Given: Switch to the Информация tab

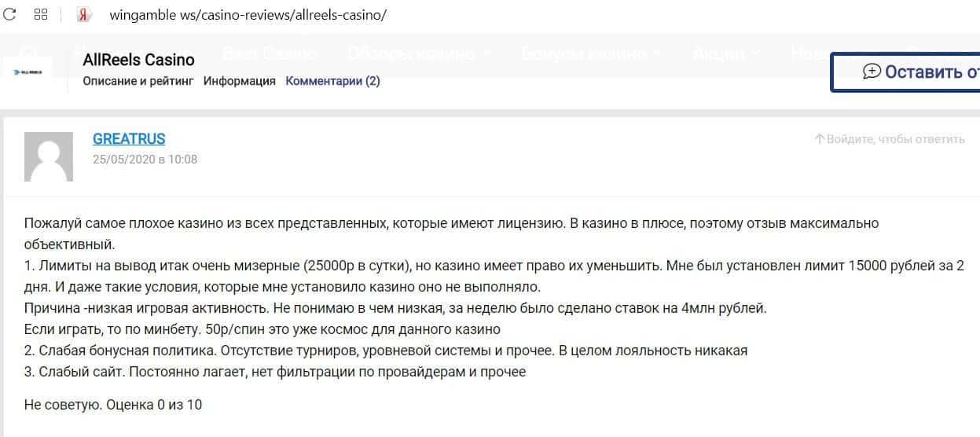Looking at the screenshot, I should coord(240,80).
